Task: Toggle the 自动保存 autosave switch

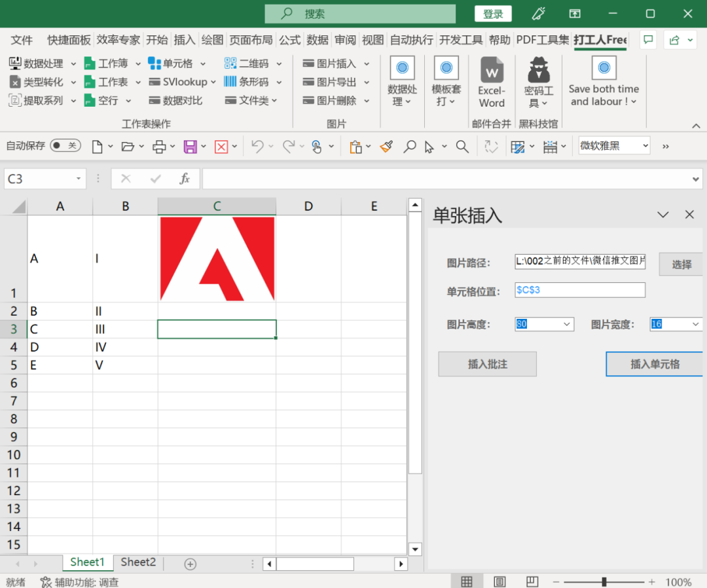Action: [x=65, y=145]
